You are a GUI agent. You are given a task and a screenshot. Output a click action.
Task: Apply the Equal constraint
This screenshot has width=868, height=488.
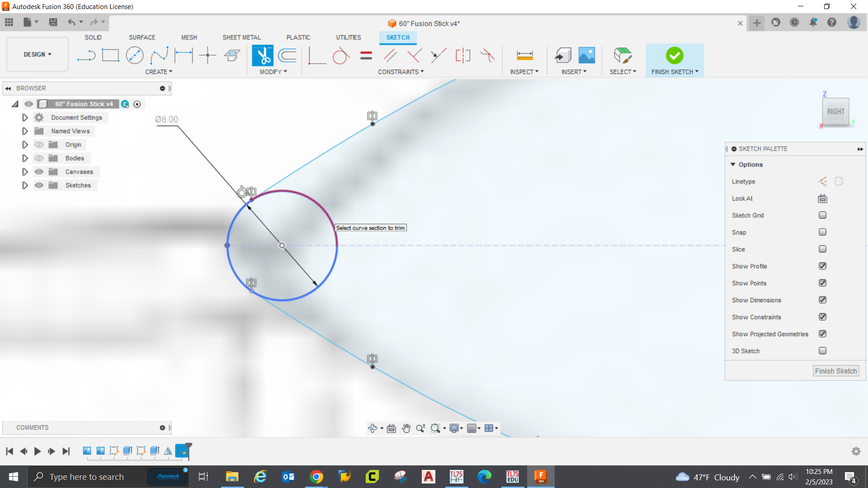pyautogui.click(x=365, y=55)
